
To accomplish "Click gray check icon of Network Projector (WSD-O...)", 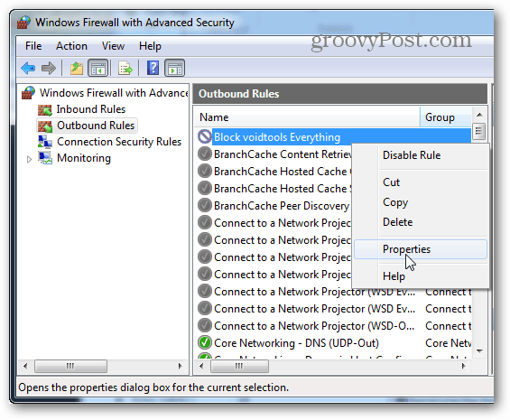I will (205, 325).
